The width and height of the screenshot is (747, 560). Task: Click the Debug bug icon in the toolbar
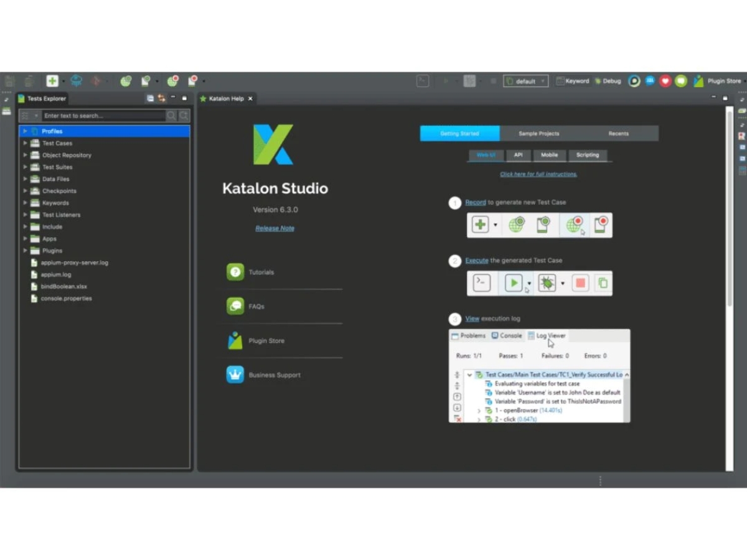(x=470, y=81)
